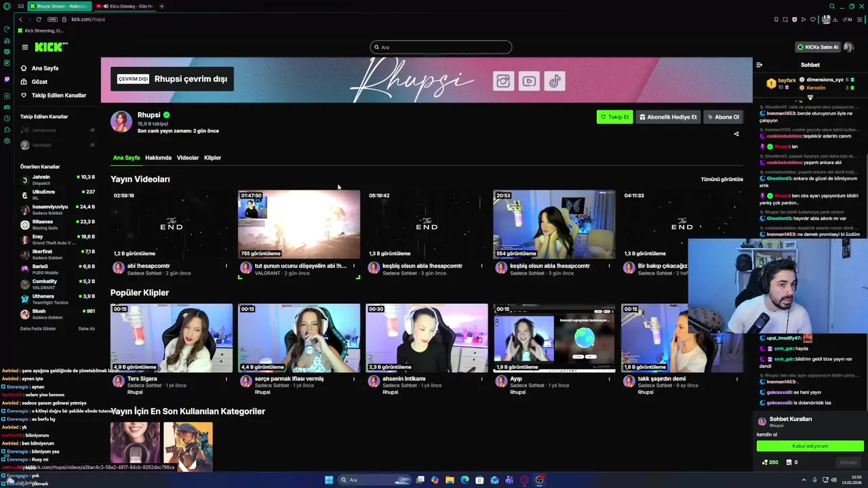The width and height of the screenshot is (868, 488).
Task: Open options menu for the VALORANT video
Action: (x=354, y=266)
